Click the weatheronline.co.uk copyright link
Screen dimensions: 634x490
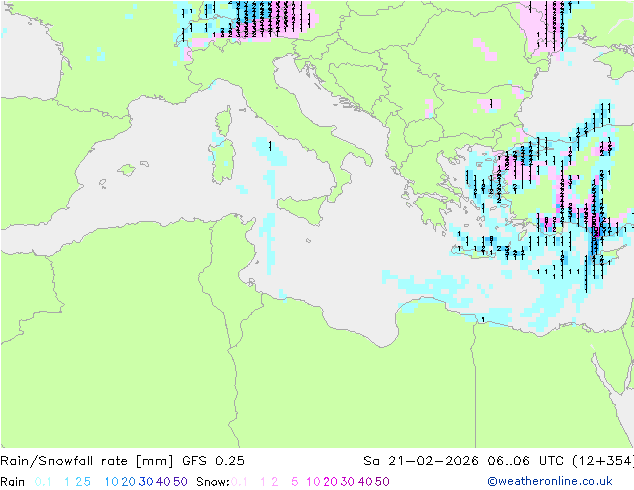550,481
